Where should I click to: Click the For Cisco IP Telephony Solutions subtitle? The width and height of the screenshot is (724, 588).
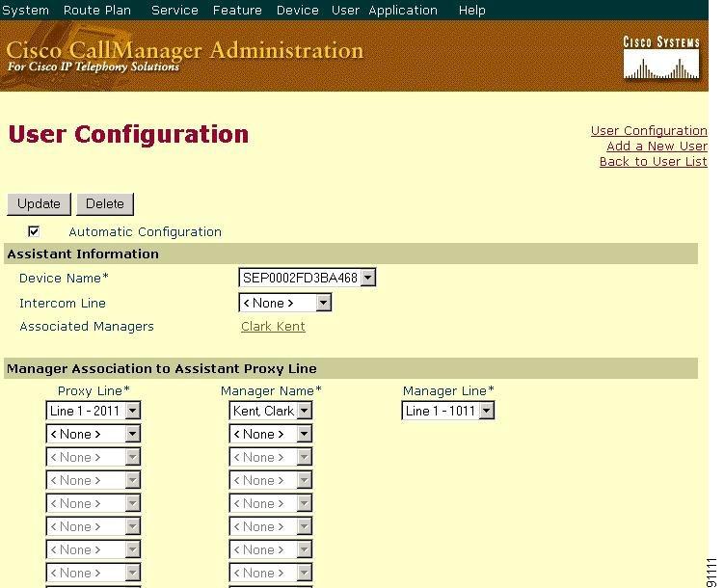[94, 67]
